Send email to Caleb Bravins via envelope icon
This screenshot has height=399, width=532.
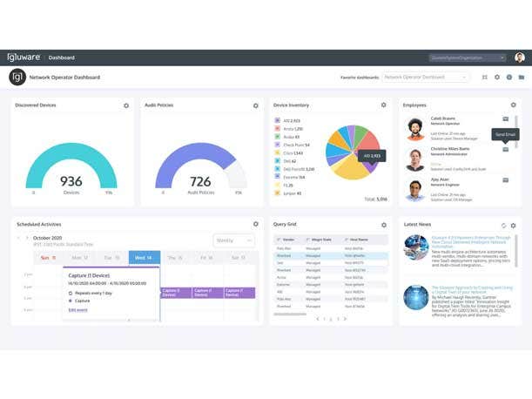pyautogui.click(x=505, y=118)
